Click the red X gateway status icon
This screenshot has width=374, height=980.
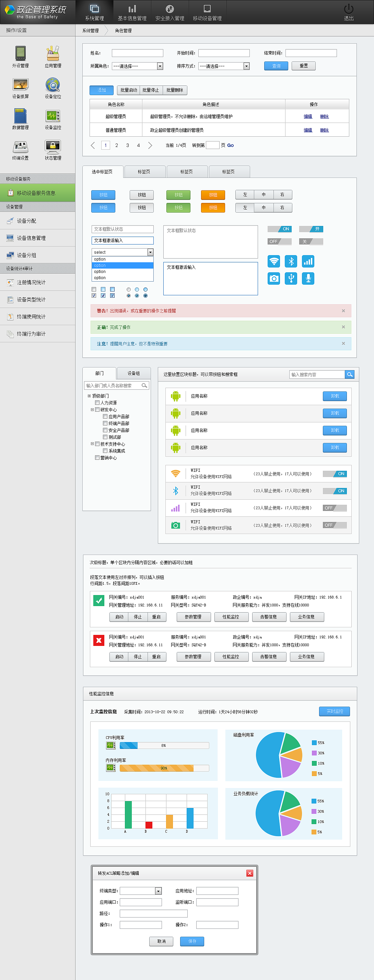tap(99, 640)
